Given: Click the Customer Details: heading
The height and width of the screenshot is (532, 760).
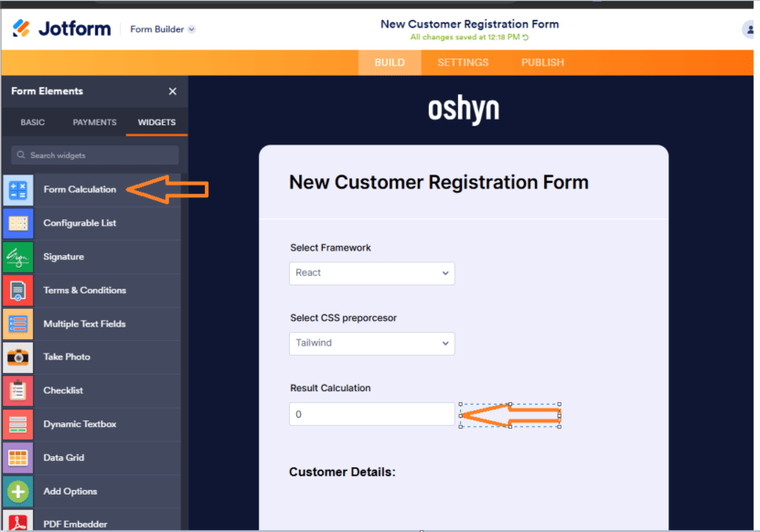Looking at the screenshot, I should click(x=342, y=472).
